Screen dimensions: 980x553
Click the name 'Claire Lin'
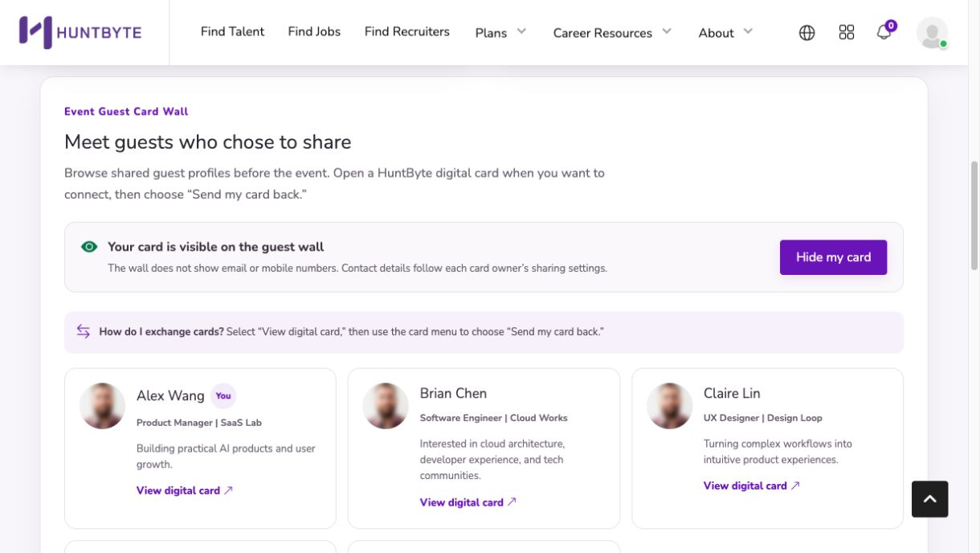click(732, 393)
